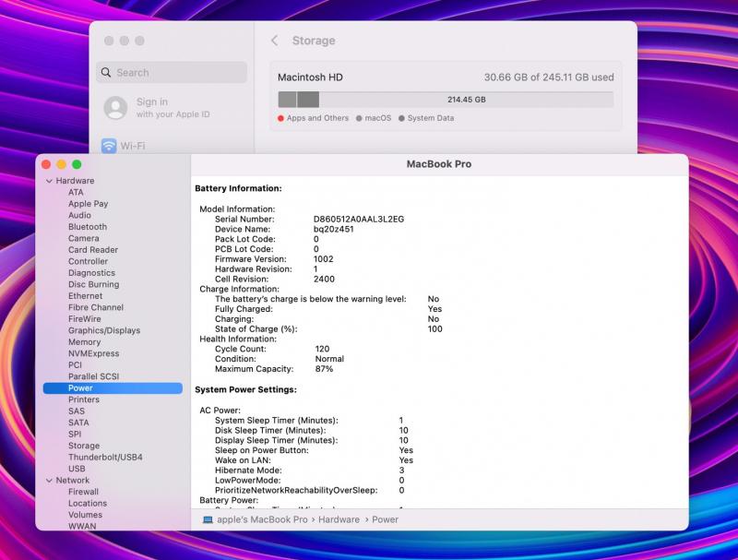Click the State of Charge value 100
The width and height of the screenshot is (738, 560).
(x=434, y=329)
